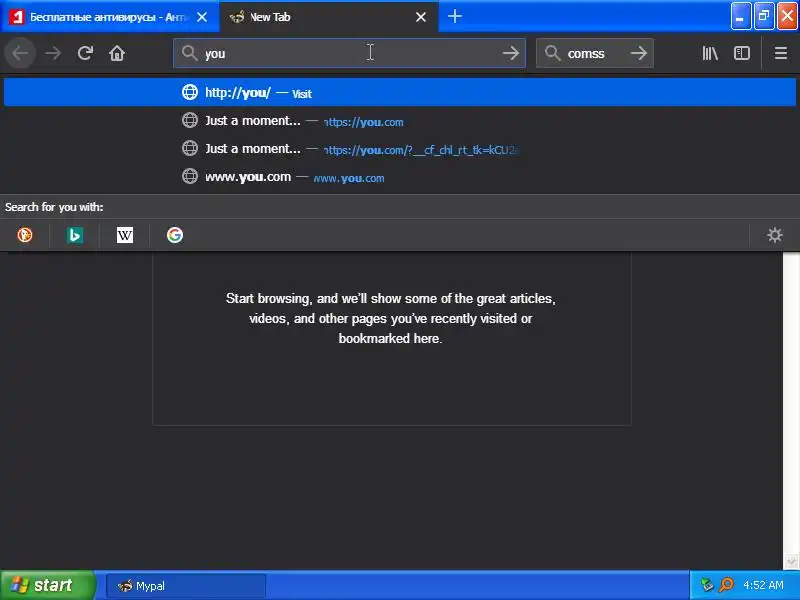Click the scrollbar down arrow at page bottom
Viewport: 800px width, 600px height.
791,562
